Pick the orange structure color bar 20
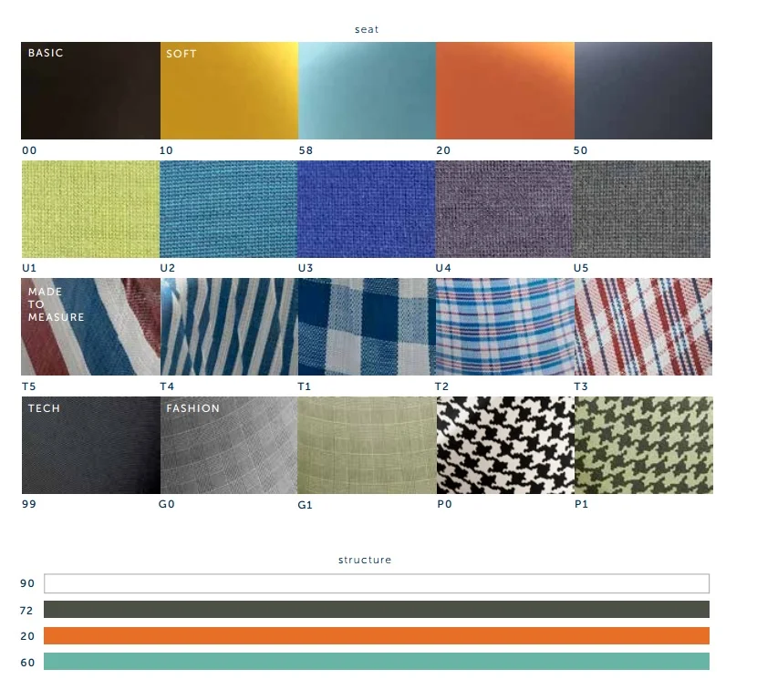The width and height of the screenshot is (757, 700). (x=377, y=636)
